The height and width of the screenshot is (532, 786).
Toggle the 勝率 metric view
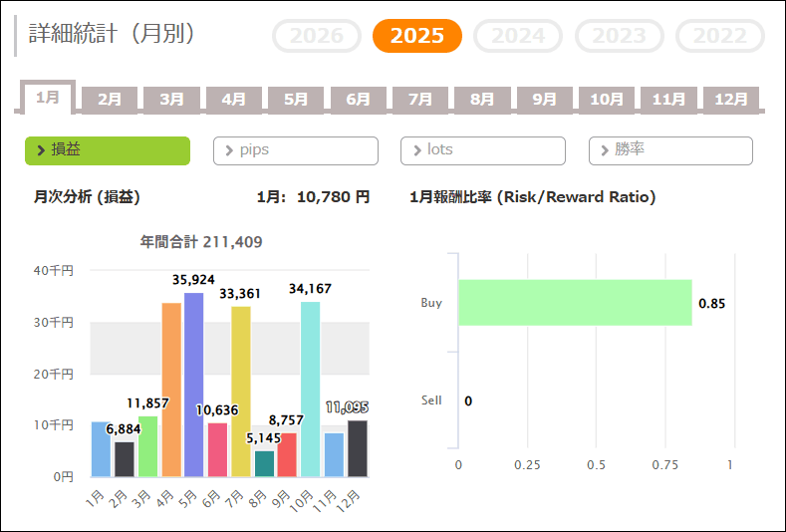(x=670, y=150)
